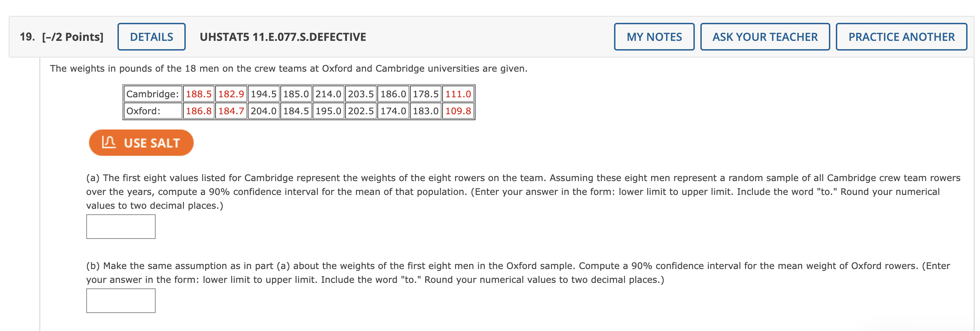Screen dimensions: 980x331
Task: Click the answer box for part (a)
Action: click(x=121, y=226)
